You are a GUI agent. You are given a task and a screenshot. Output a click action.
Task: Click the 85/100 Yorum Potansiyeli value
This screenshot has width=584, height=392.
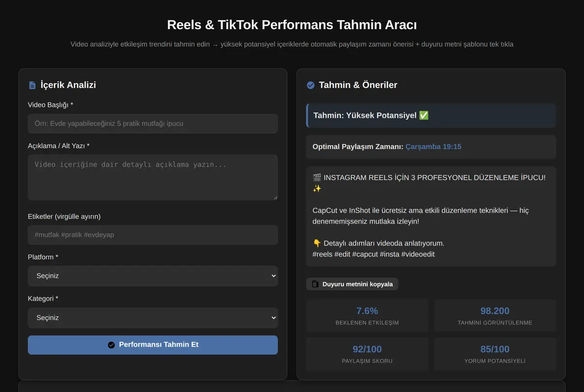tap(495, 349)
